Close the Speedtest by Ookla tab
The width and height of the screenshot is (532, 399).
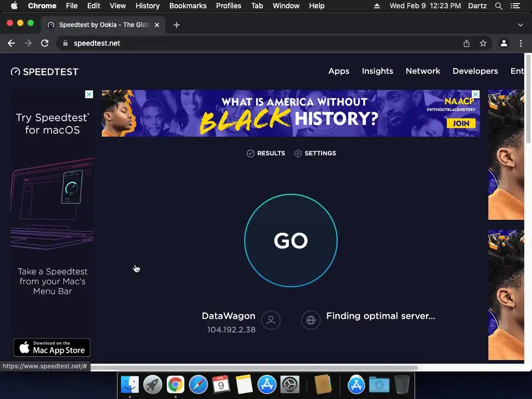(157, 25)
